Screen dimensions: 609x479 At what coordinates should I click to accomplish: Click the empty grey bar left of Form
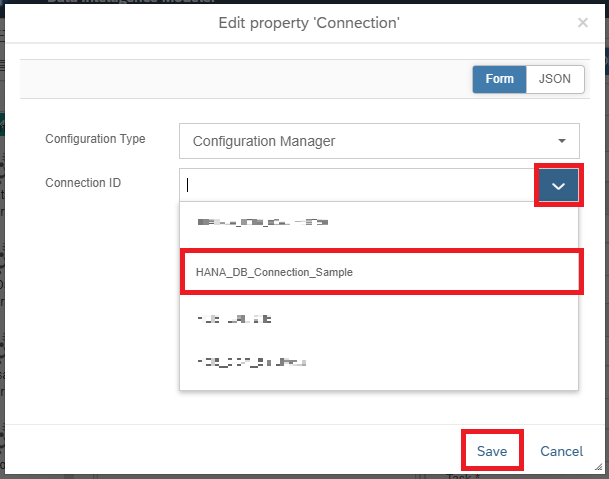tap(240, 79)
